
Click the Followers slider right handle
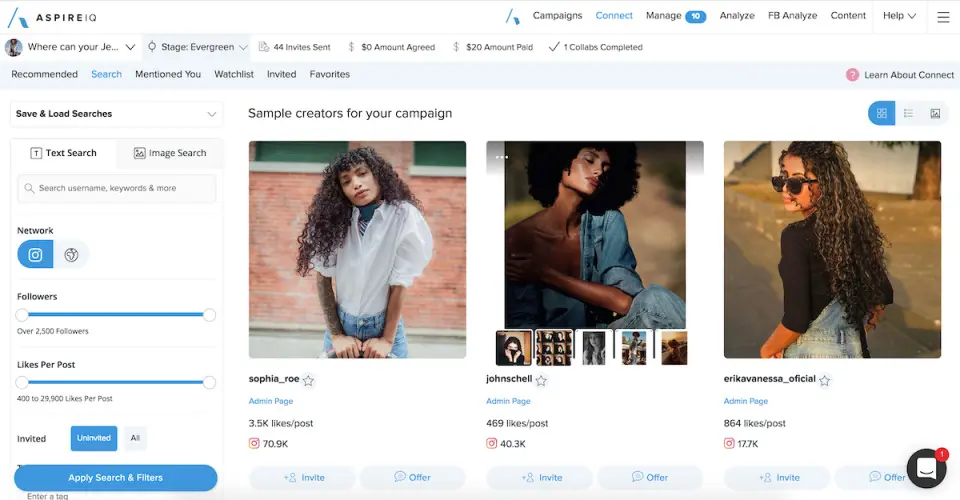tap(209, 315)
